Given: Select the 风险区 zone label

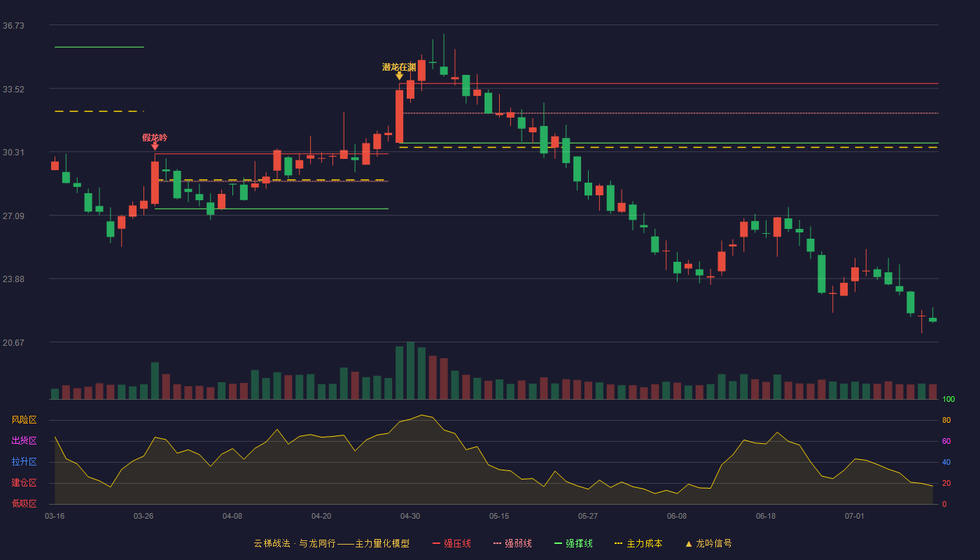Looking at the screenshot, I should point(24,420).
